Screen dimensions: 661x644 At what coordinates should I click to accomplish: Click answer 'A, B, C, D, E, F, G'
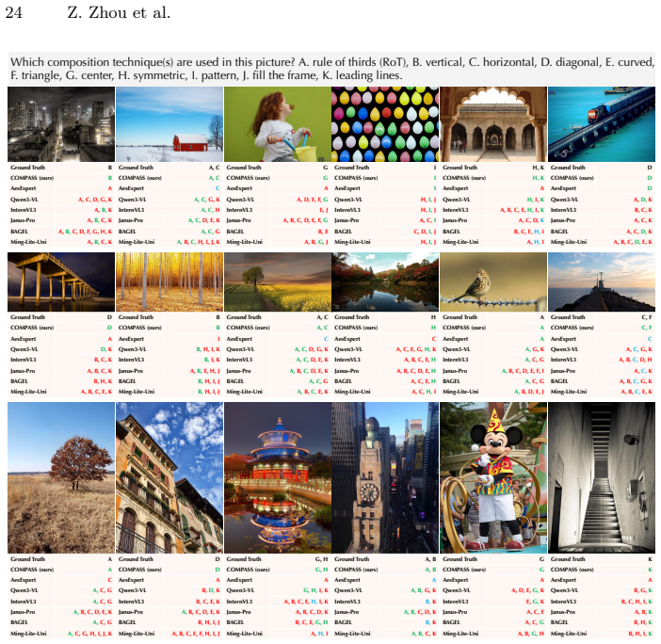click(305, 220)
